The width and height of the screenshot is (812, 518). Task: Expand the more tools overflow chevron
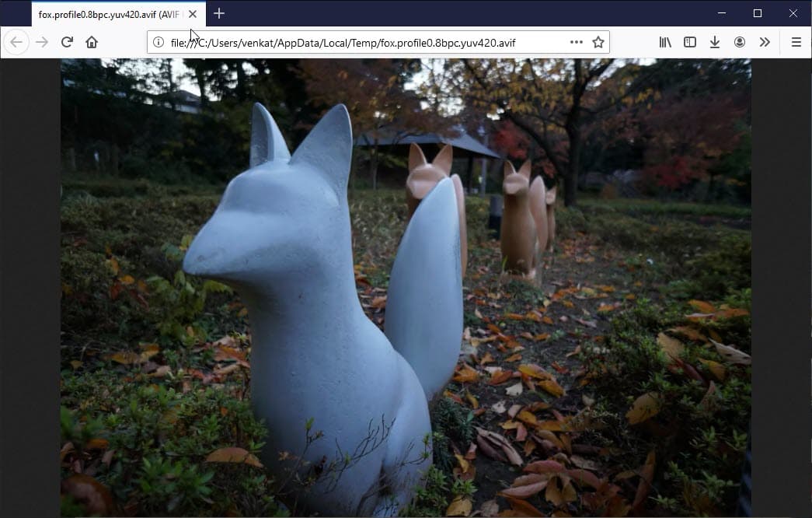pyautogui.click(x=765, y=42)
